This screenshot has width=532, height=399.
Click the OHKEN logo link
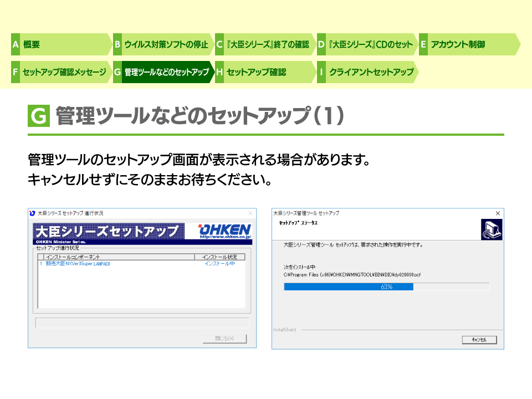[224, 231]
